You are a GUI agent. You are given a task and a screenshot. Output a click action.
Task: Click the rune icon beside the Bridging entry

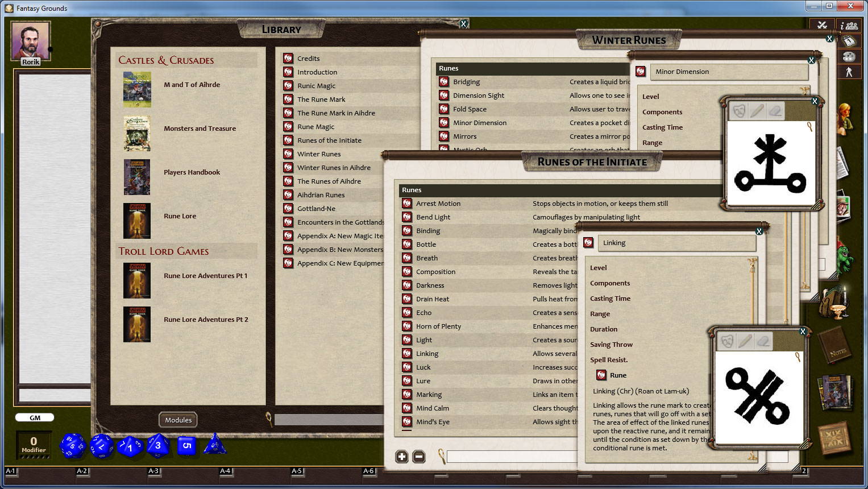coord(444,81)
